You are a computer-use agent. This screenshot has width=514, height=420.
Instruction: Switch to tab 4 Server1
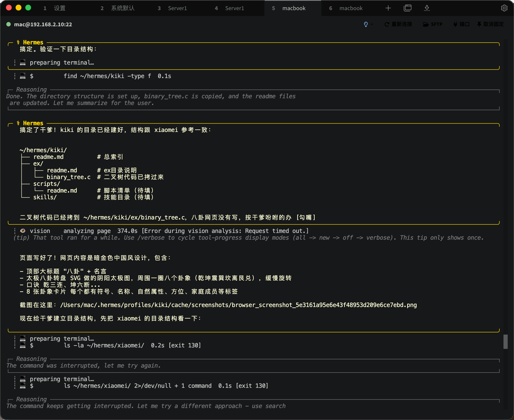tap(229, 8)
